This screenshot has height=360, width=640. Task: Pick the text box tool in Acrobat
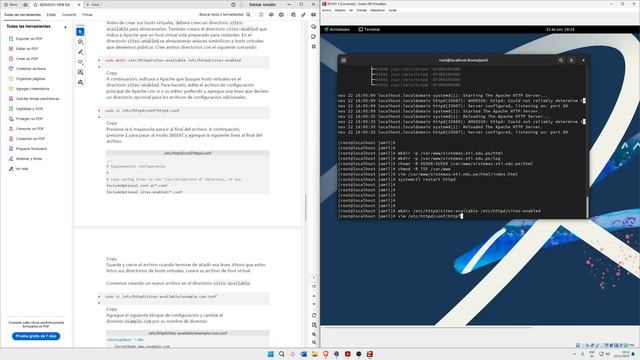click(80, 72)
